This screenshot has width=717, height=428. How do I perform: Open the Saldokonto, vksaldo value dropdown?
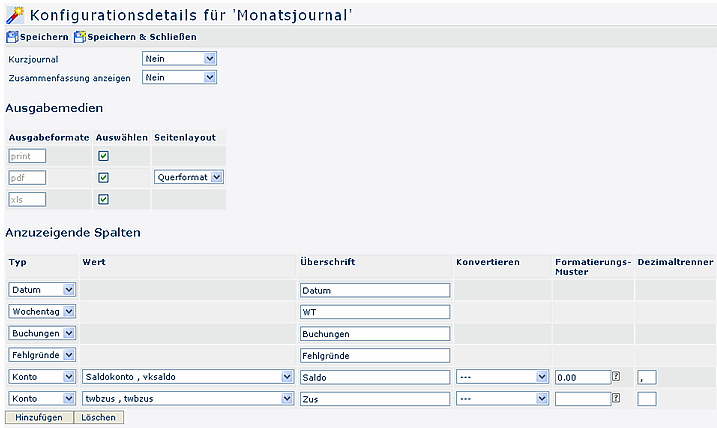point(188,377)
